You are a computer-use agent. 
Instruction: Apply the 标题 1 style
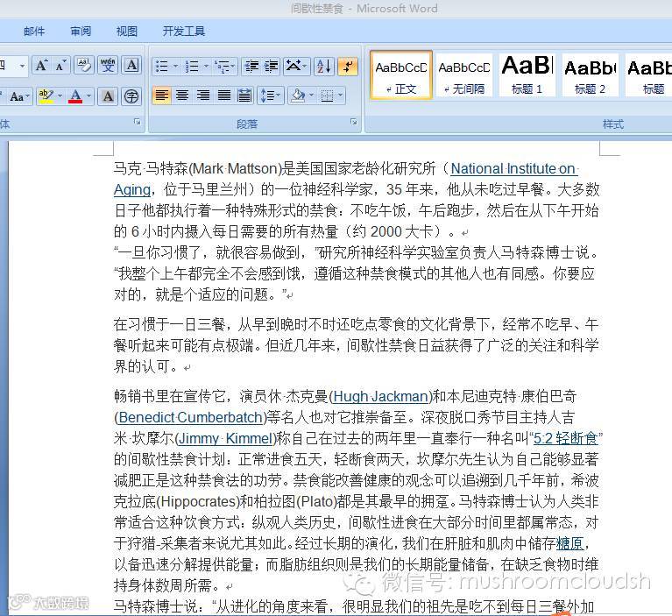point(527,75)
